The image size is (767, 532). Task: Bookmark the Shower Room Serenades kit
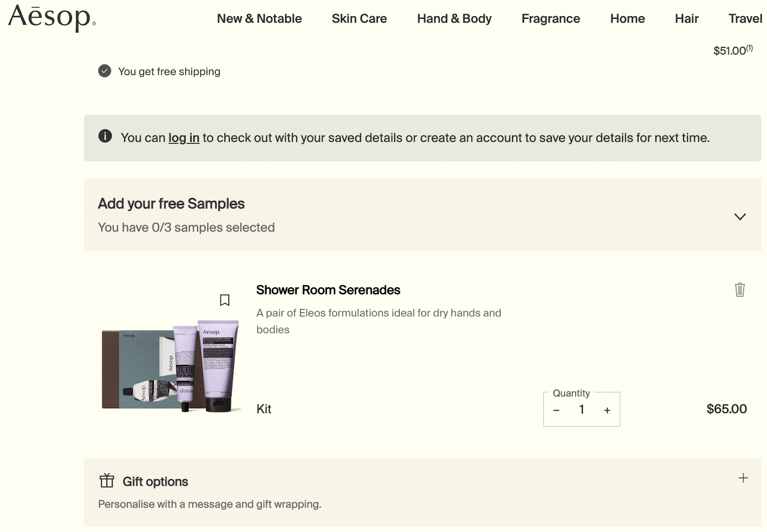[224, 300]
